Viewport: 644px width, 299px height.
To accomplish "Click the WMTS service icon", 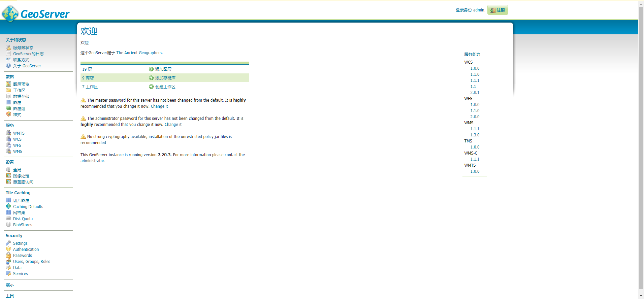I will click(x=8, y=133).
